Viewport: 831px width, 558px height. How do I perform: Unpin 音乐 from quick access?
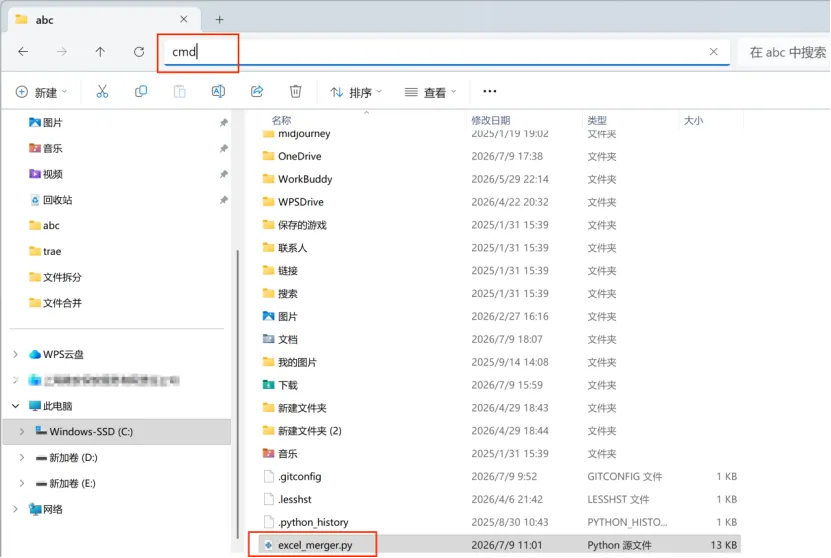224,148
